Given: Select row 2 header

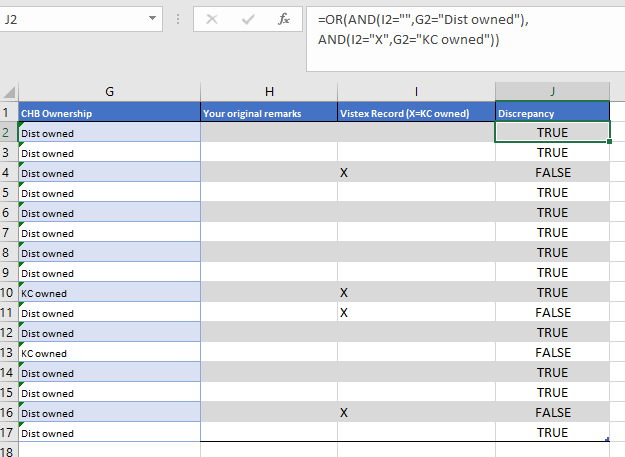Looking at the screenshot, I should [x=9, y=132].
